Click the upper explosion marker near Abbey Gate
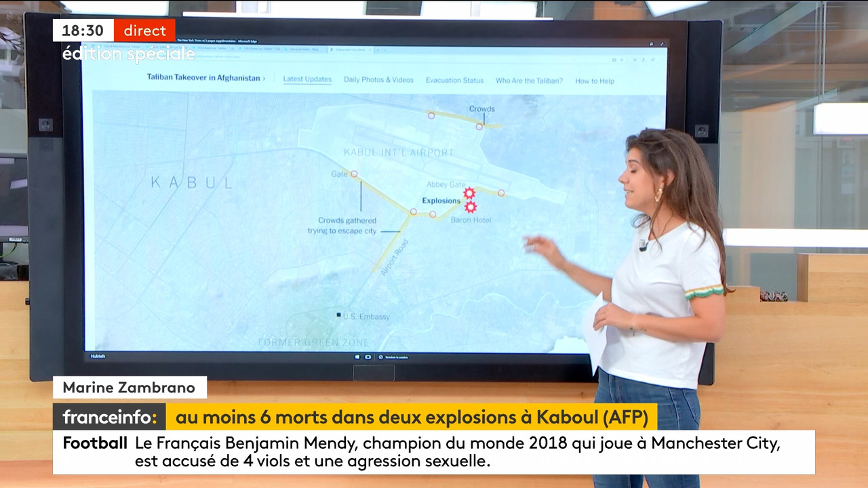Screen dimensions: 868x488 point(469,194)
